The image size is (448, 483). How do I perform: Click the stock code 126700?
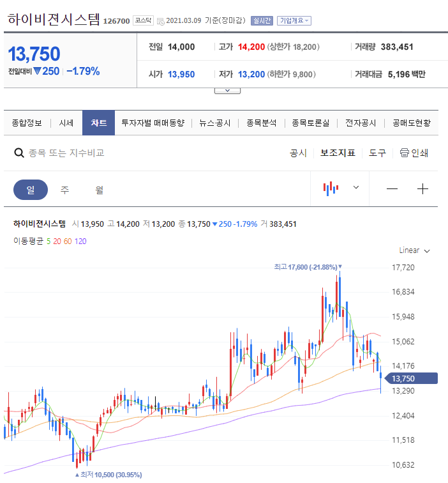(x=116, y=21)
